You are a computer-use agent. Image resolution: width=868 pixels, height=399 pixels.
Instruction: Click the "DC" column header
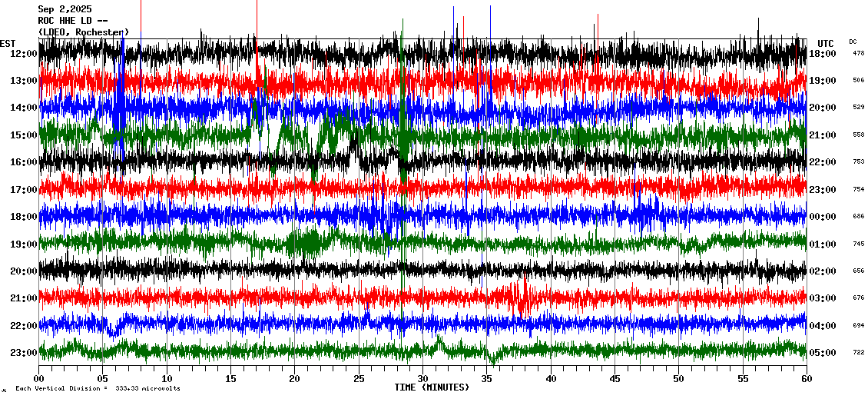tap(853, 42)
